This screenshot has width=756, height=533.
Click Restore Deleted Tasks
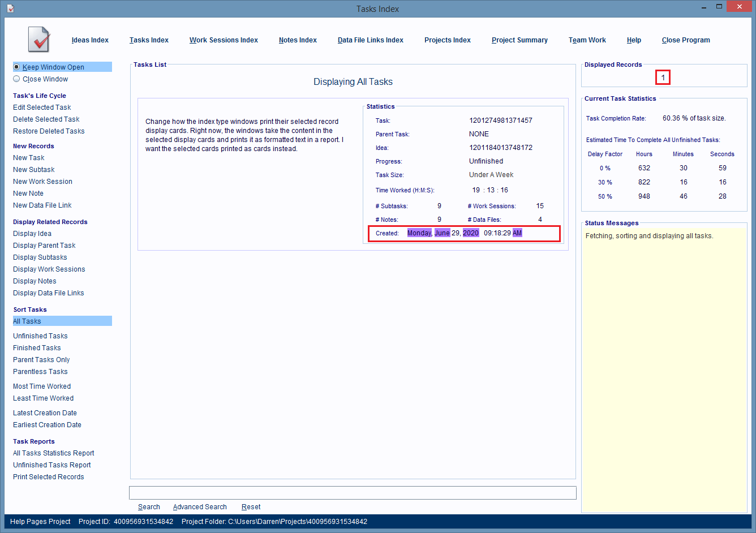pos(49,131)
